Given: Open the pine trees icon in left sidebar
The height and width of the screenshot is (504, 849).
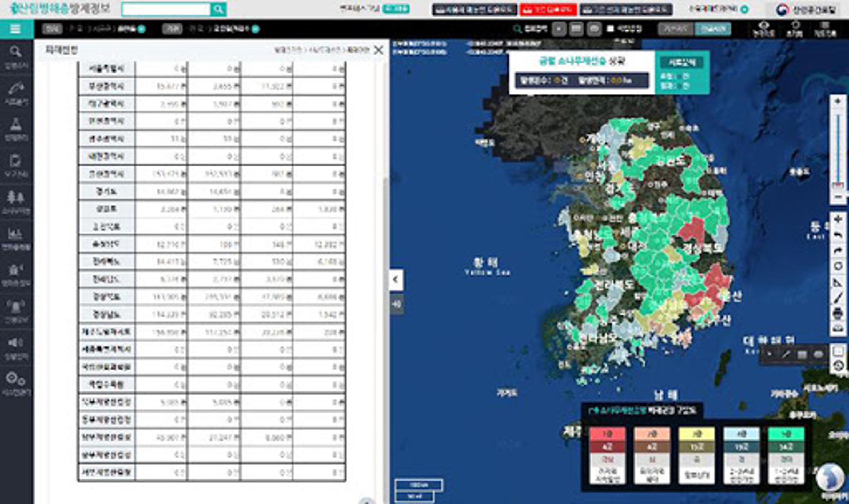Looking at the screenshot, I should pos(16,202).
